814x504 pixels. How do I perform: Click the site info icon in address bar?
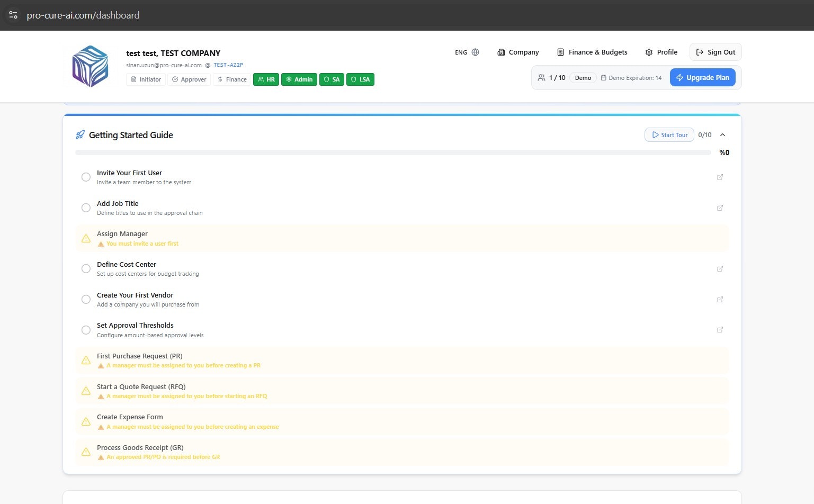pos(13,15)
